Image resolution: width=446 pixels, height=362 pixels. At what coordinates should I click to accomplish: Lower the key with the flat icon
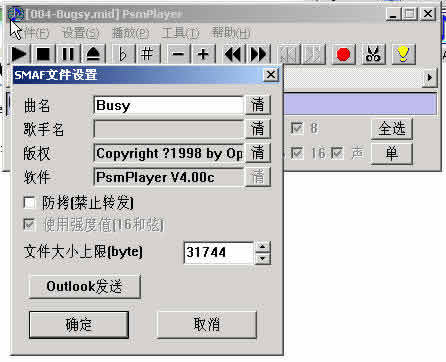pos(123,54)
